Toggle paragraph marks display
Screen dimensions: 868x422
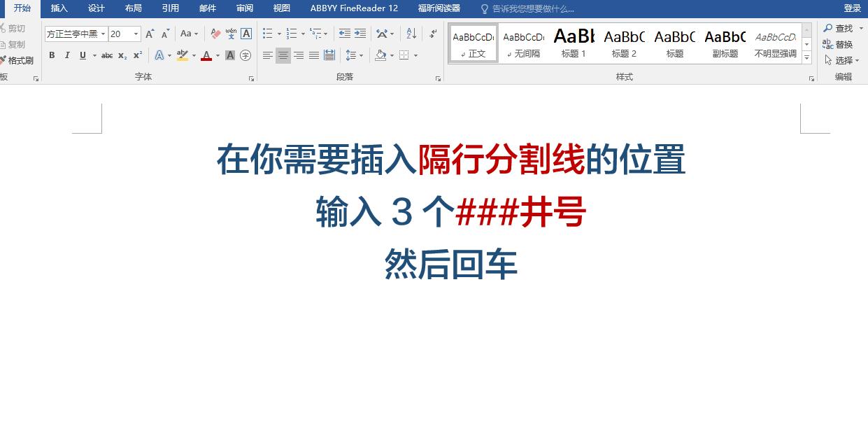click(x=434, y=34)
